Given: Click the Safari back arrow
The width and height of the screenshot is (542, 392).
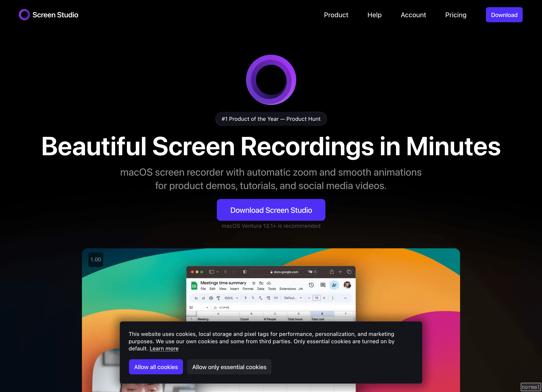Looking at the screenshot, I should click(225, 272).
